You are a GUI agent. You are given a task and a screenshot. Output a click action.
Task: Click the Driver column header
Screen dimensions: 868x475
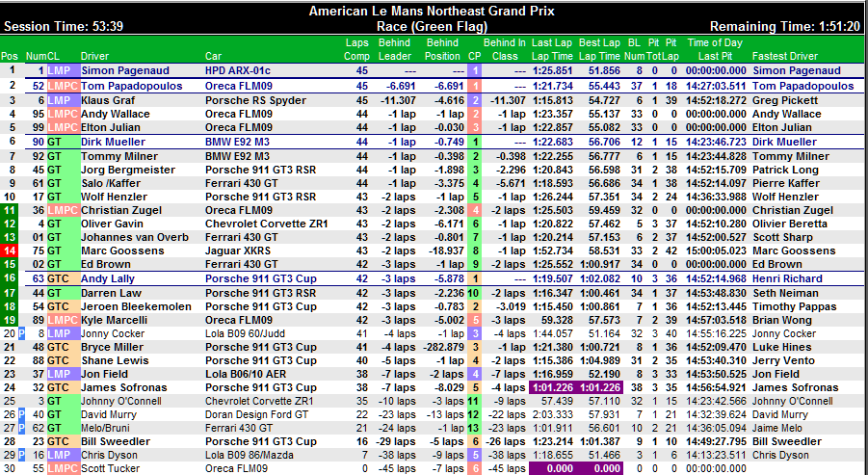point(94,56)
